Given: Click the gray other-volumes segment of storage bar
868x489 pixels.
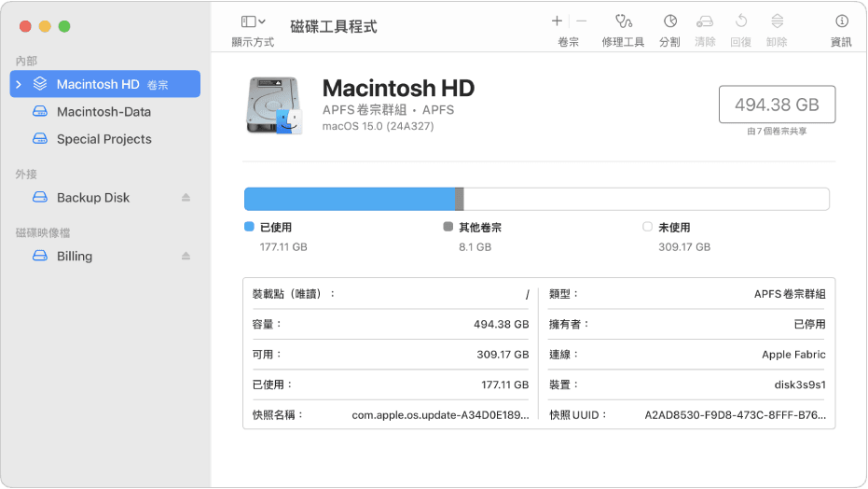Looking at the screenshot, I should click(x=459, y=200).
